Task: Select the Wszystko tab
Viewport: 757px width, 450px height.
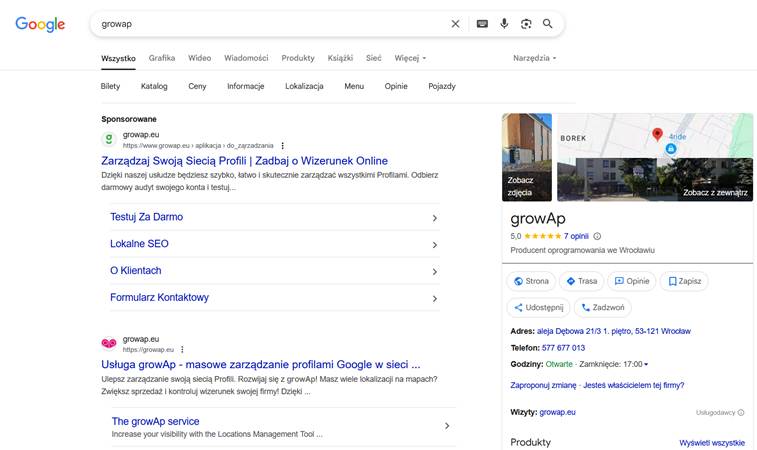Action: (118, 58)
